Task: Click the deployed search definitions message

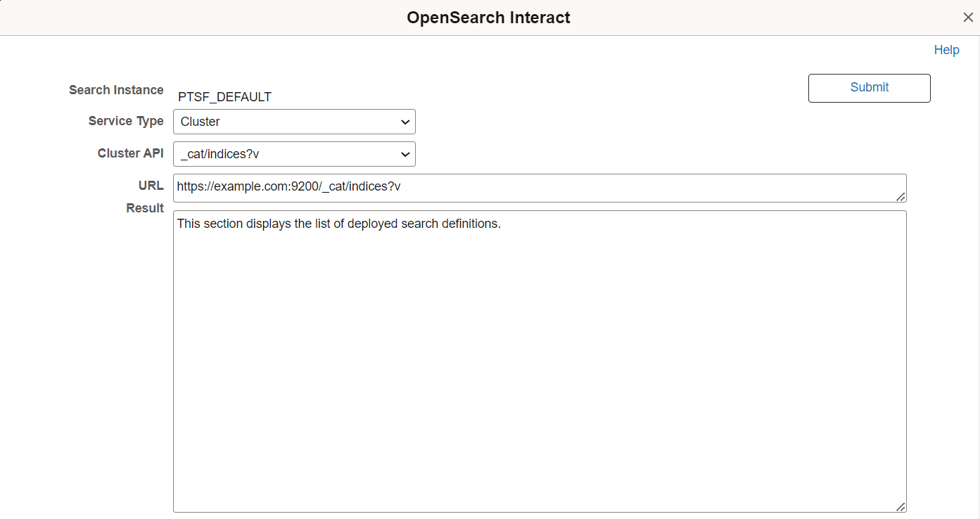Action: [339, 224]
